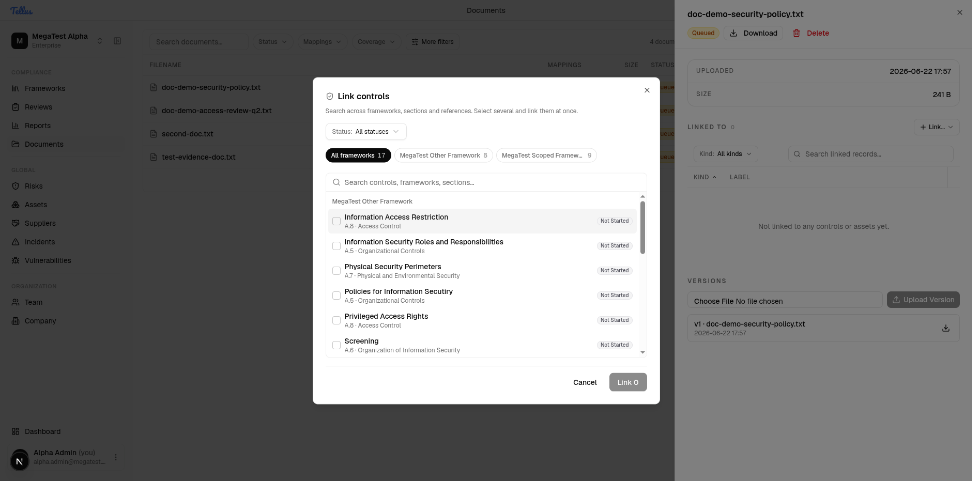Screen dimensions: 980x481
Task: Open the Link dropdown in details panel
Action: pos(937,127)
